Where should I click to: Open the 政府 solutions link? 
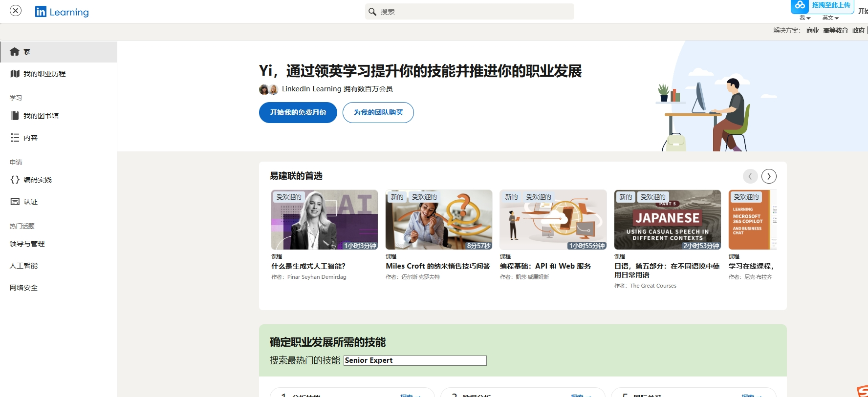858,30
